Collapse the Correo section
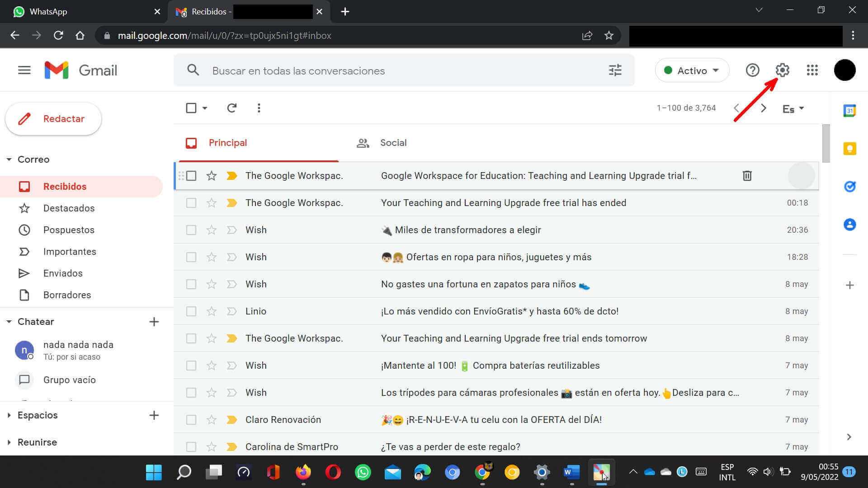 pos(9,160)
